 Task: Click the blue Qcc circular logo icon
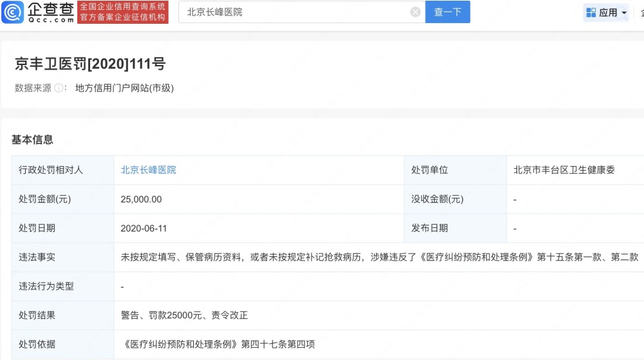point(12,12)
